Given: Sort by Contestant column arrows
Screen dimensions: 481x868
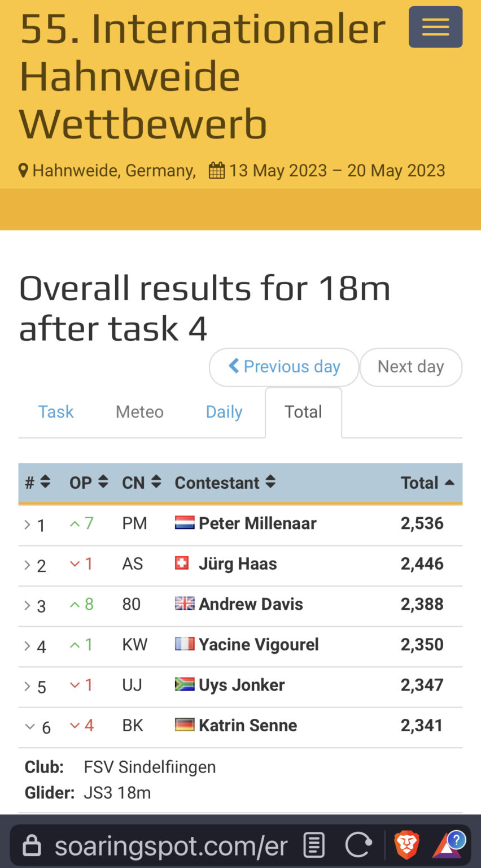Looking at the screenshot, I should click(x=270, y=482).
